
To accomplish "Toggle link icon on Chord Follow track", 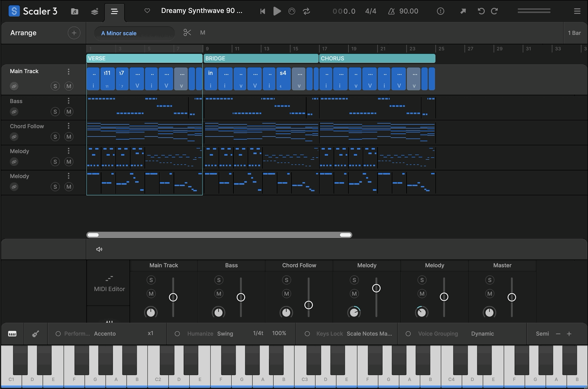I will 14,137.
